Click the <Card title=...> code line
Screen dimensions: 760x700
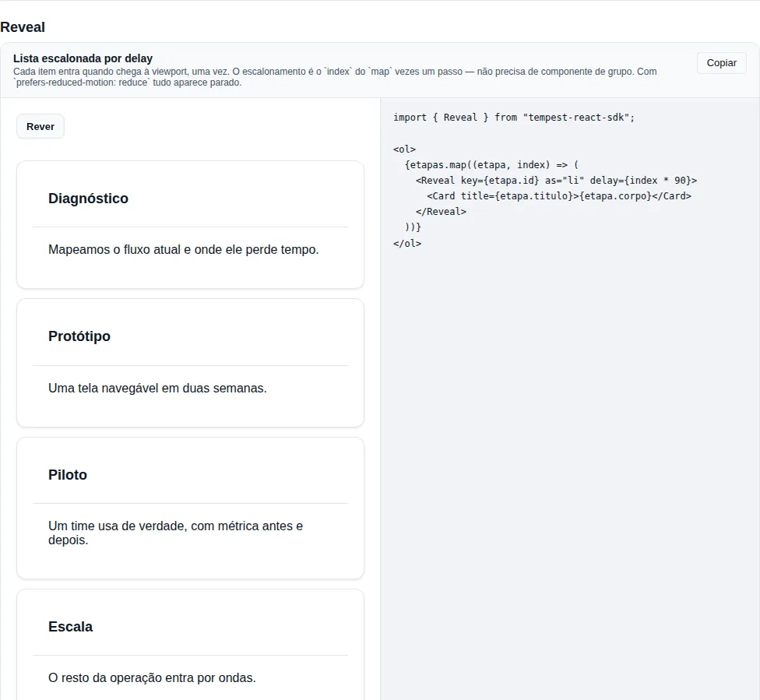tap(559, 196)
